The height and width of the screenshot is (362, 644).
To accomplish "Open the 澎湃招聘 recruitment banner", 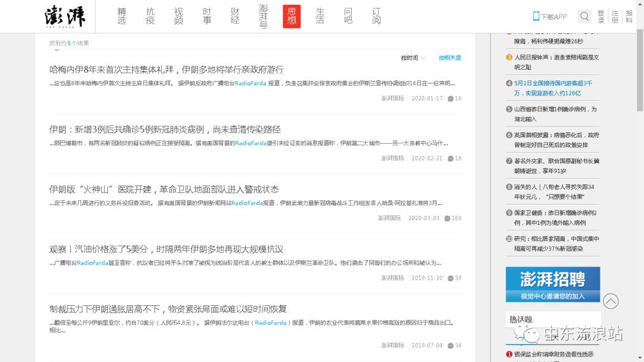I will click(553, 284).
